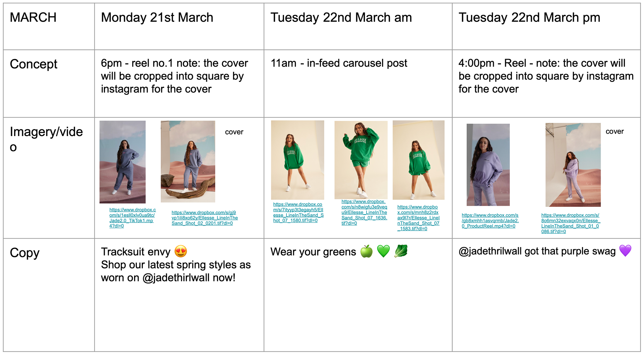Screen dimensions: 644x356
Task: Click the green heart emoji in copy
Action: coord(383,251)
